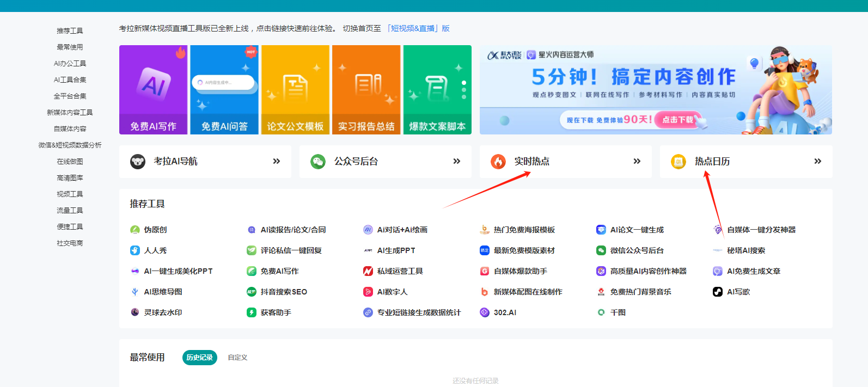Click the 实时热点 flame icon

[x=498, y=162]
